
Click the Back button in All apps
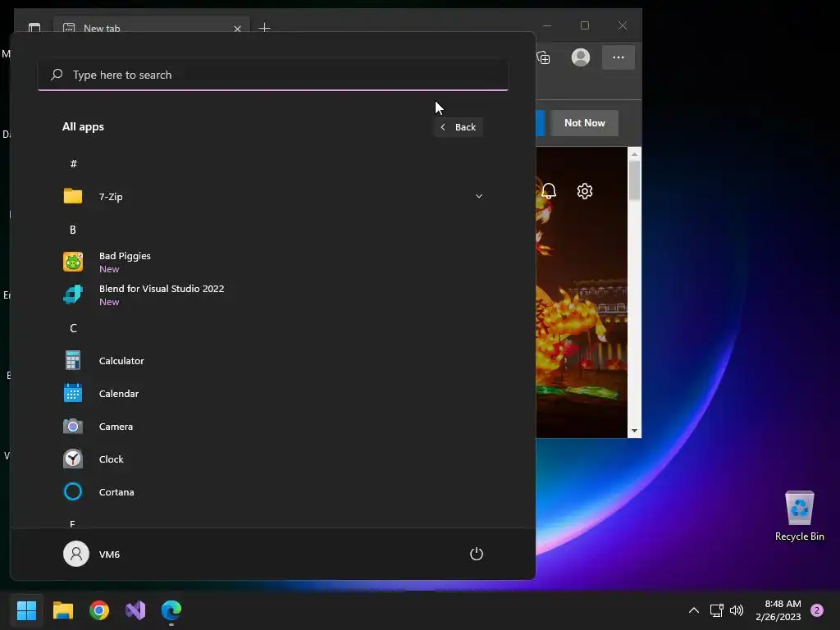coord(459,127)
